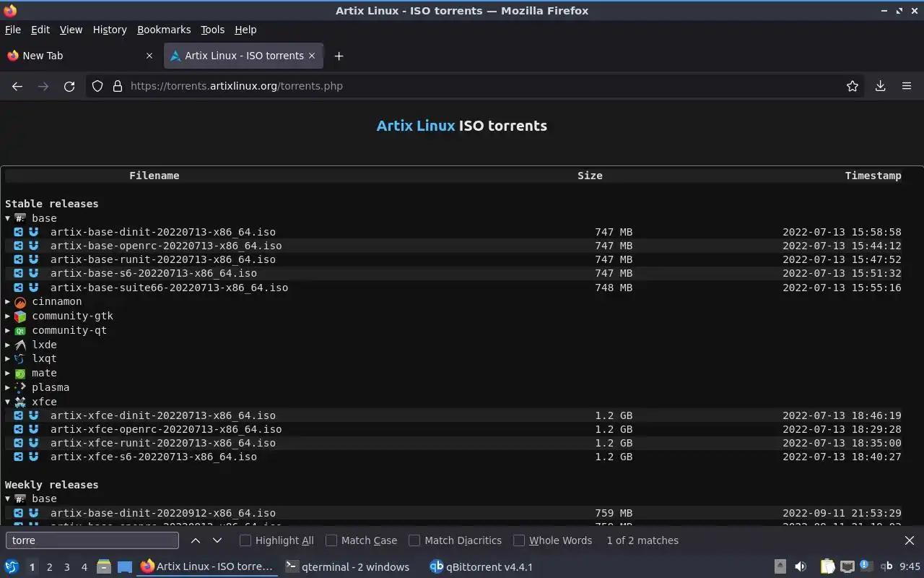
Task: Show tracking protection shield info
Action: [x=97, y=86]
